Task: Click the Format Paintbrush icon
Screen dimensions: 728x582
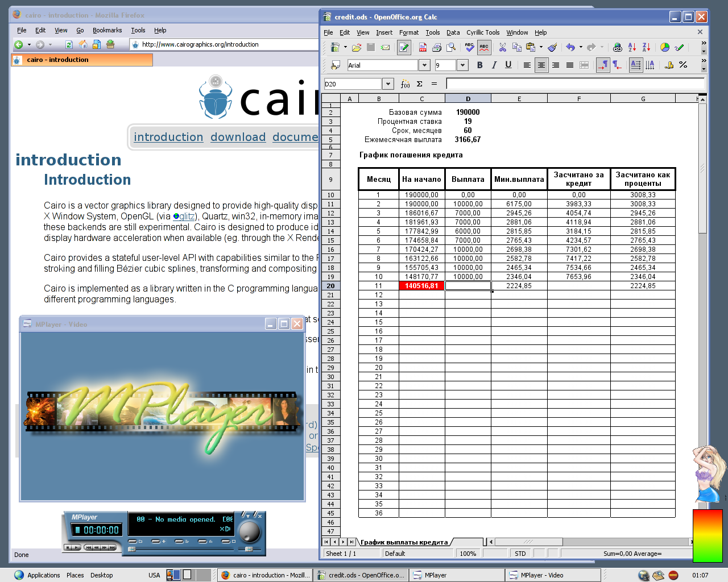Action: tap(552, 48)
